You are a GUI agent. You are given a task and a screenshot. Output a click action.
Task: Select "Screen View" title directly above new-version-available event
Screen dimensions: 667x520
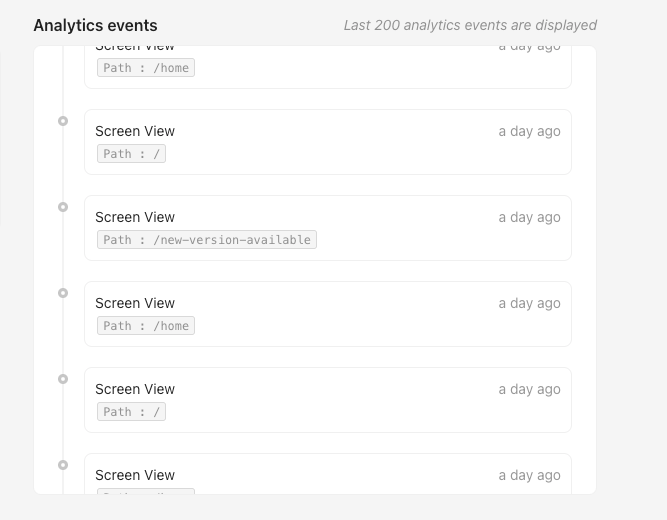[135, 131]
